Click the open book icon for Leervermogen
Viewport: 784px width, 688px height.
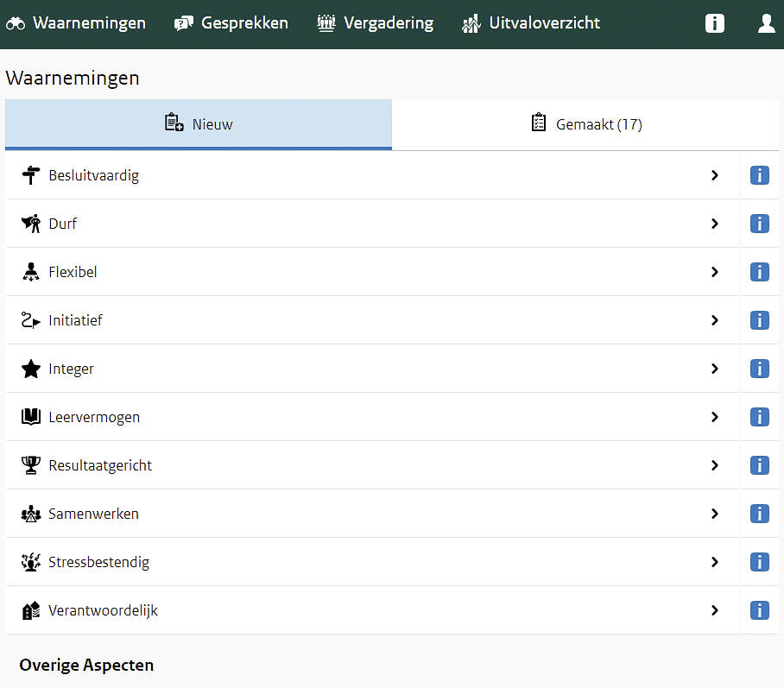click(31, 417)
